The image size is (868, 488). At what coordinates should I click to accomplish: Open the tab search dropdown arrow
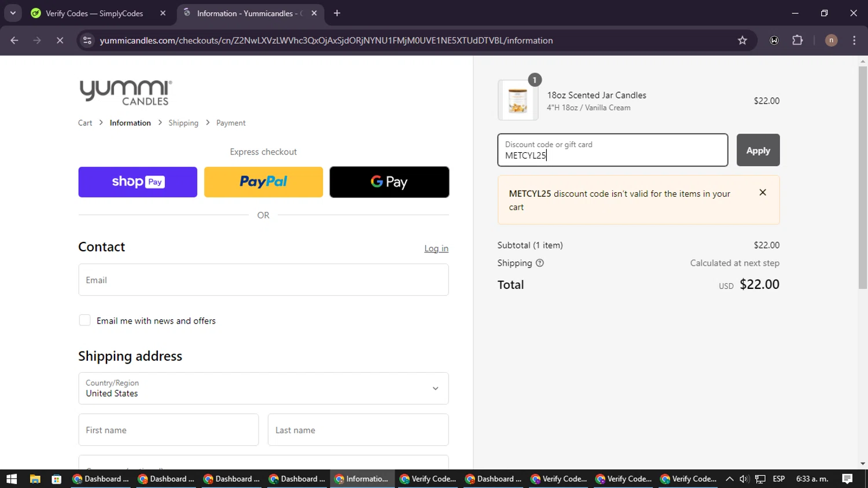13,13
